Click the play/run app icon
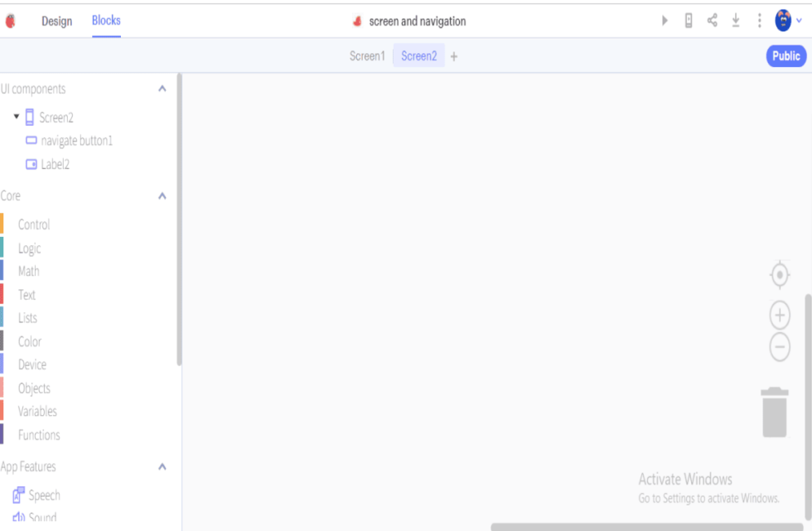 tap(665, 21)
